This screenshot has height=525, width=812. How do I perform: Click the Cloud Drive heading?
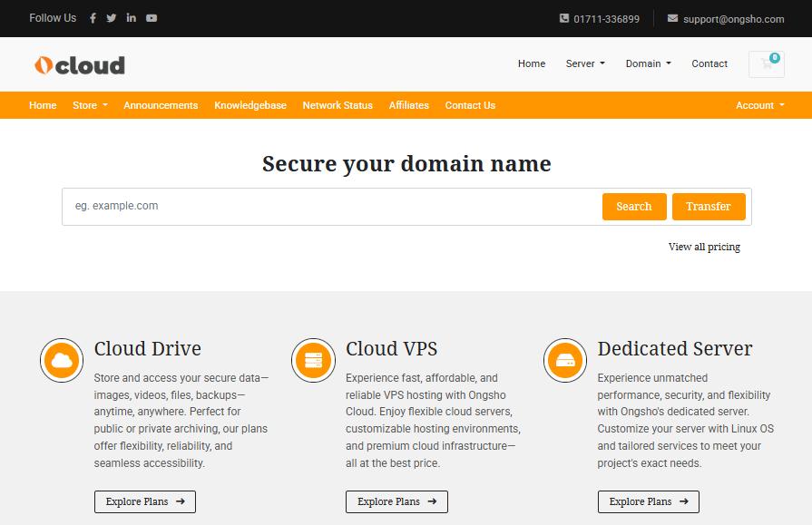click(x=148, y=348)
